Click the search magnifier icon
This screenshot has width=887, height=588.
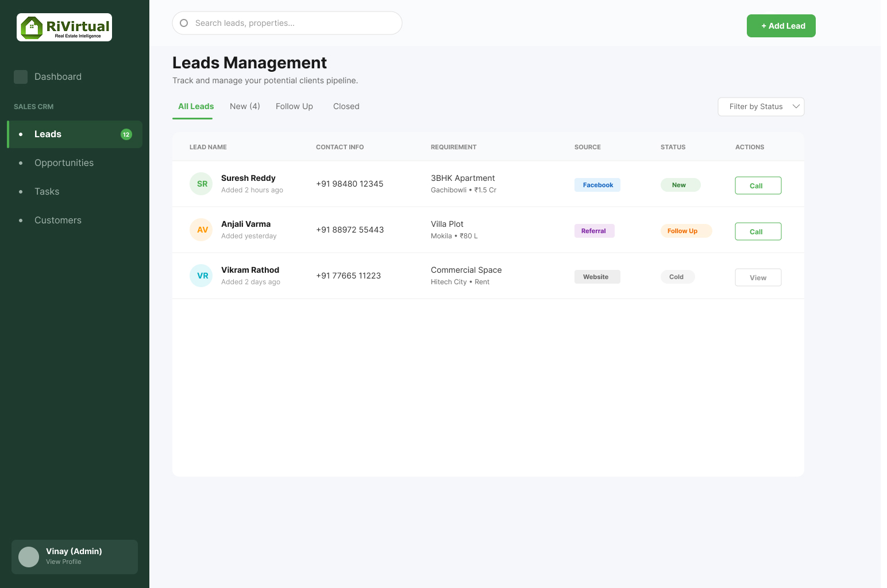click(x=184, y=23)
